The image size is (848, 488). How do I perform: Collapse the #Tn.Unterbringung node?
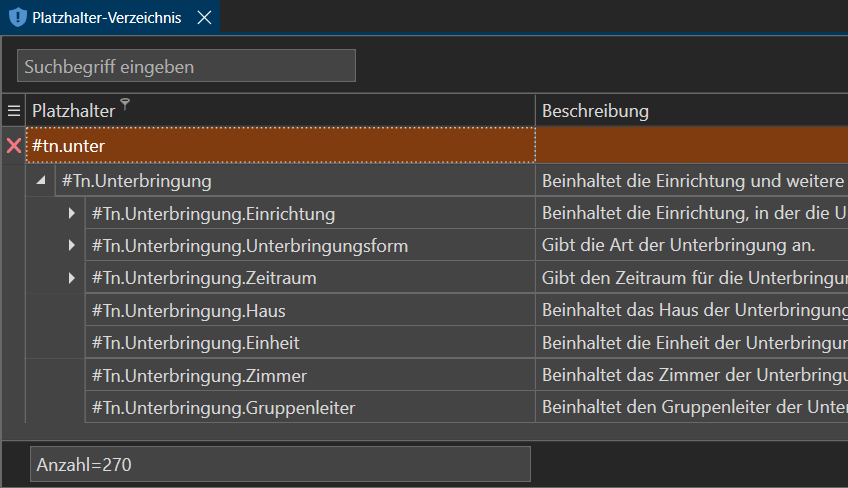(42, 181)
